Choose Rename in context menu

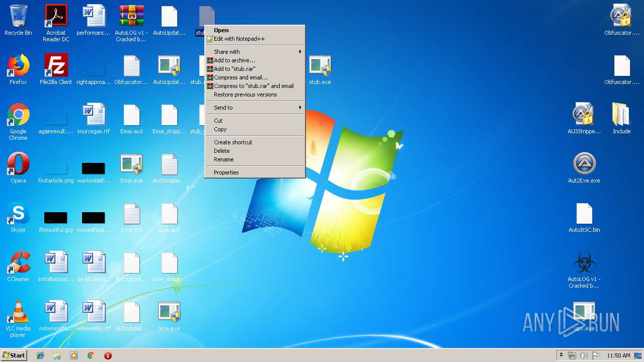(x=255, y=159)
